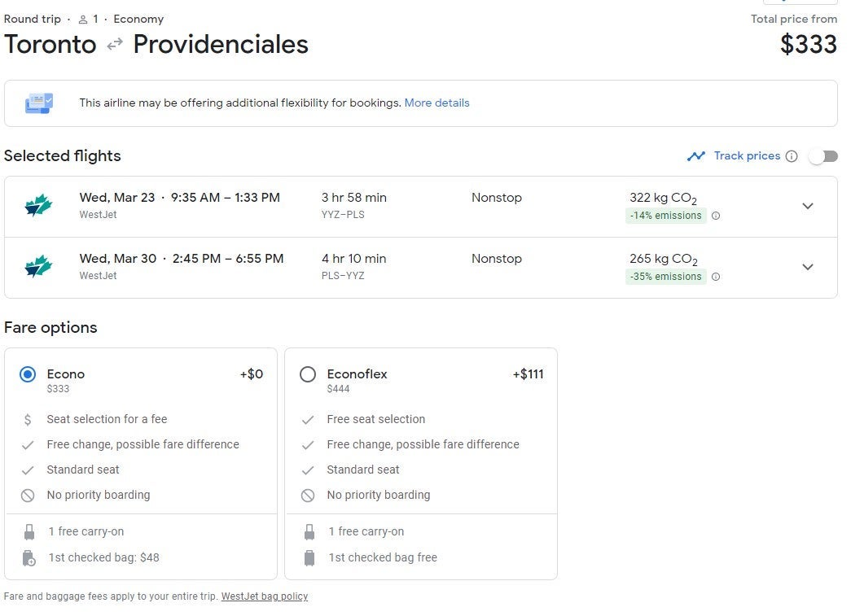The height and width of the screenshot is (616, 851).
Task: Expand the Mar 23 flight details
Action: [x=807, y=206]
